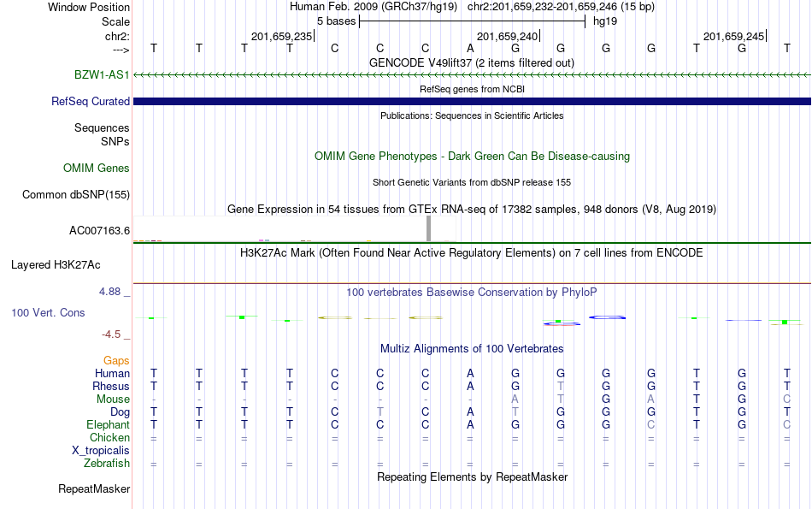The image size is (812, 509).
Task: Click the 201,659,240 coordinate marker
Action: click(508, 36)
